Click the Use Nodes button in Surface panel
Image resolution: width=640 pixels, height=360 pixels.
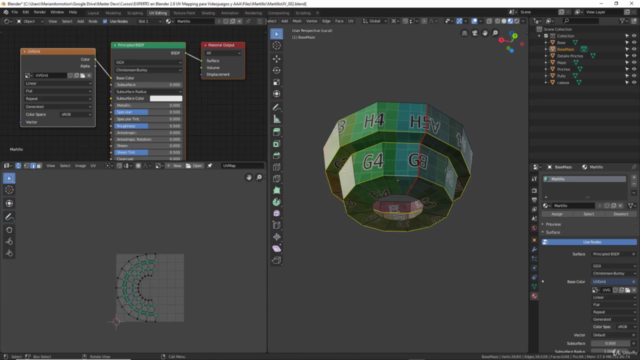point(589,242)
